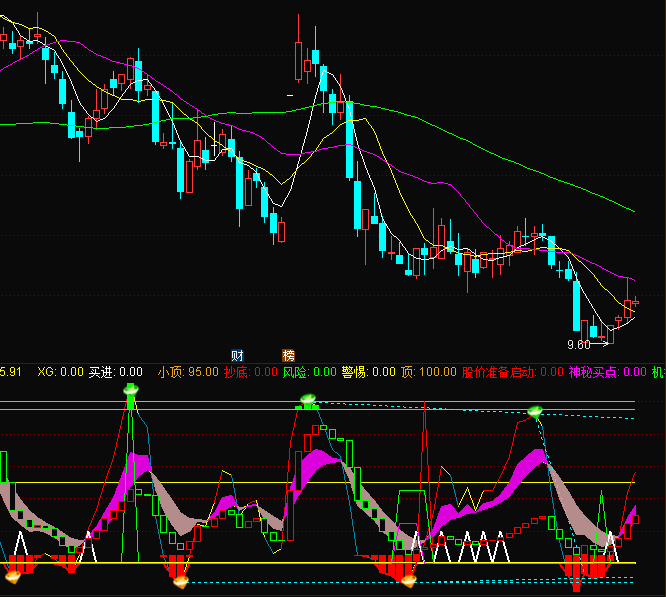Select the rightmost green top-signal gem icon
666x597 pixels.
coord(535,411)
